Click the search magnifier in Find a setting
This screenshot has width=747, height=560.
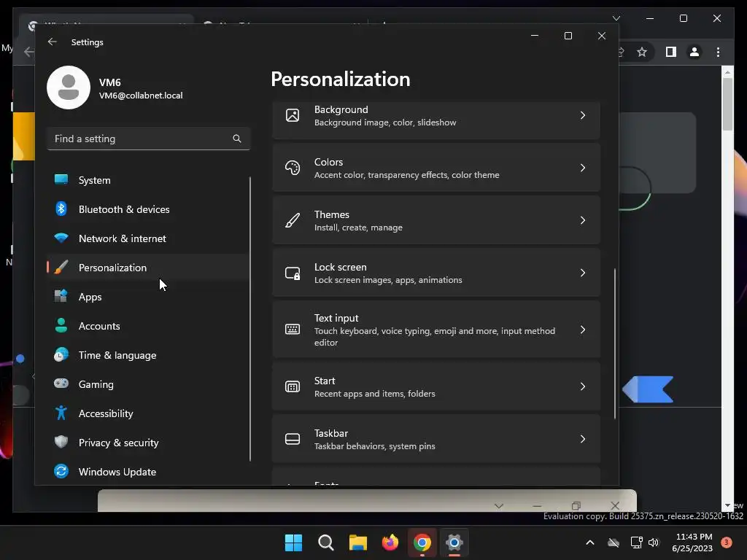237,139
